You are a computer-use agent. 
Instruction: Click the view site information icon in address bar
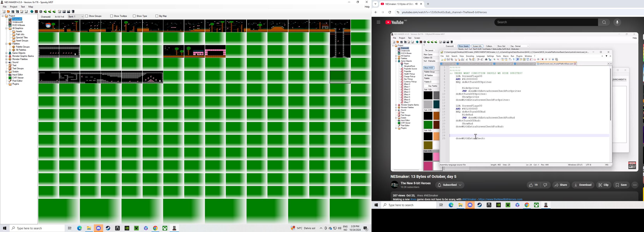tap(398, 12)
